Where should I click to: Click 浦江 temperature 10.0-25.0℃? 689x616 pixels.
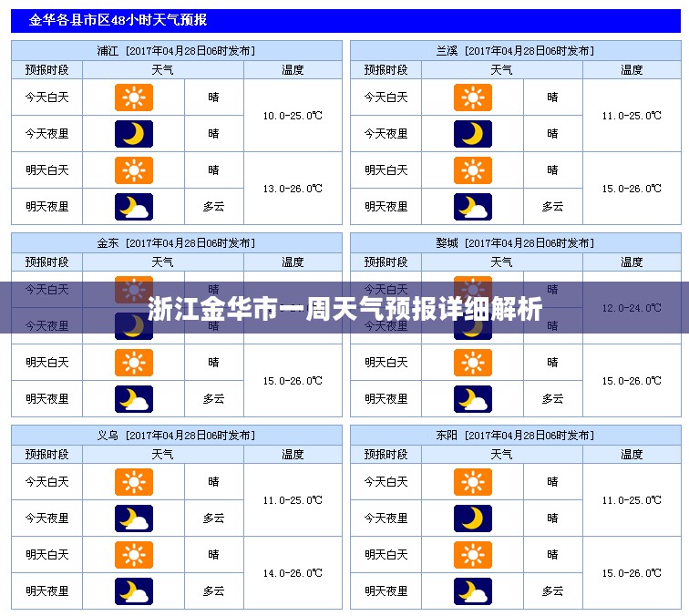tap(293, 116)
